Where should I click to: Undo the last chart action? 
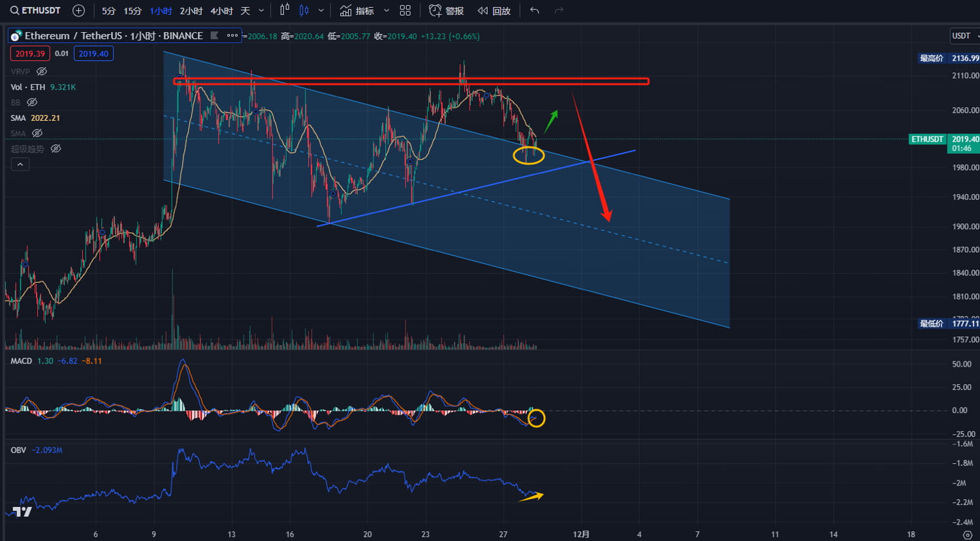pyautogui.click(x=535, y=11)
